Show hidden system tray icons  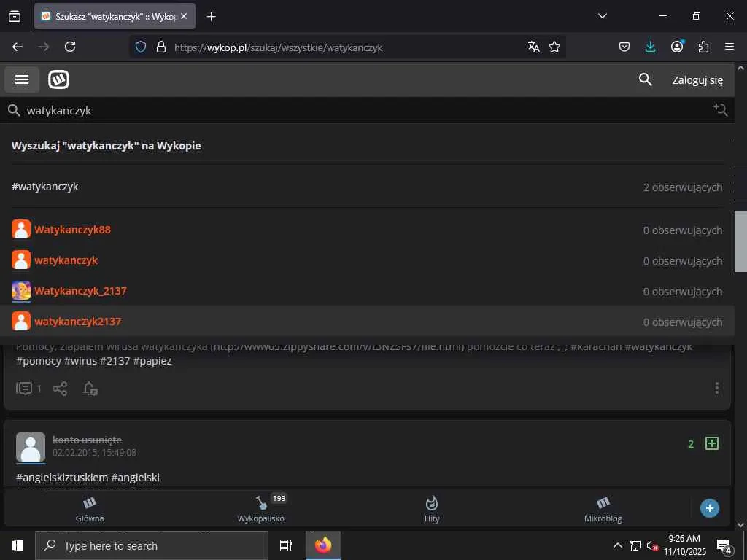click(x=617, y=545)
